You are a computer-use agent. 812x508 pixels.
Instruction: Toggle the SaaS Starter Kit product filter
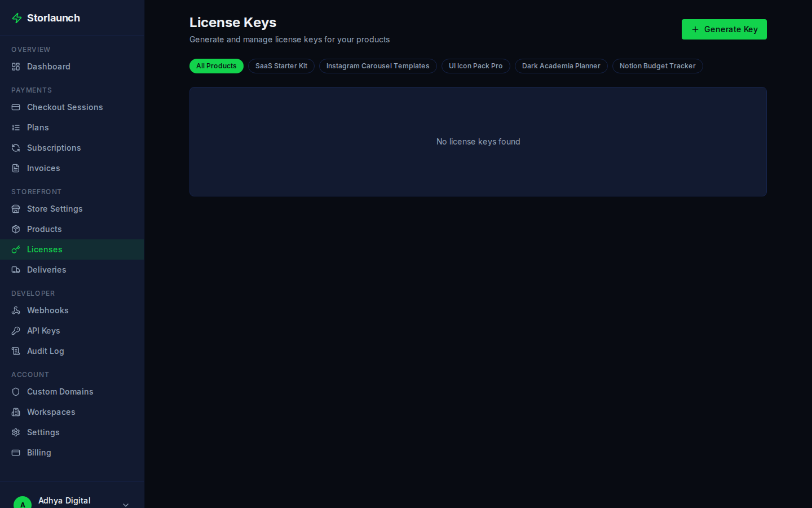281,66
